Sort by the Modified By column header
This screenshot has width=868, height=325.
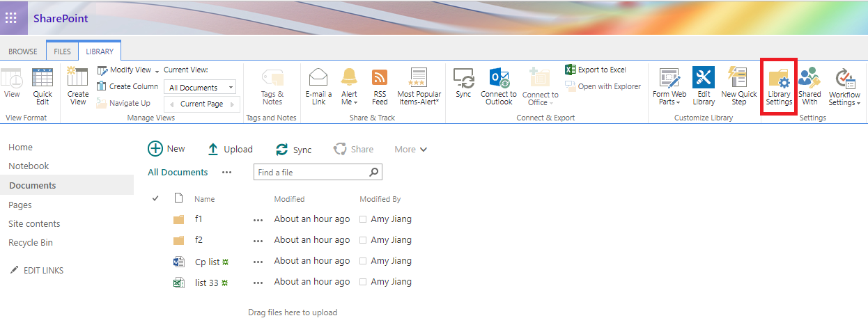380,199
